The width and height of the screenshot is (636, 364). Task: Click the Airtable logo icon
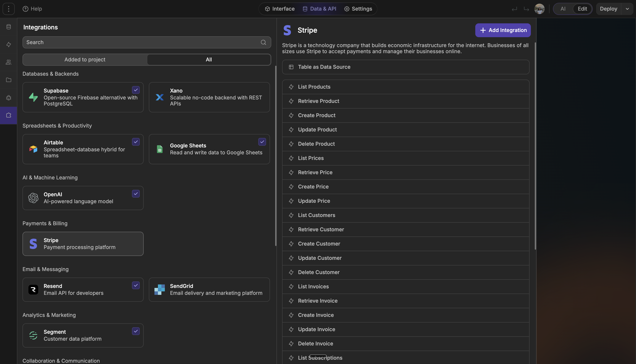(33, 149)
